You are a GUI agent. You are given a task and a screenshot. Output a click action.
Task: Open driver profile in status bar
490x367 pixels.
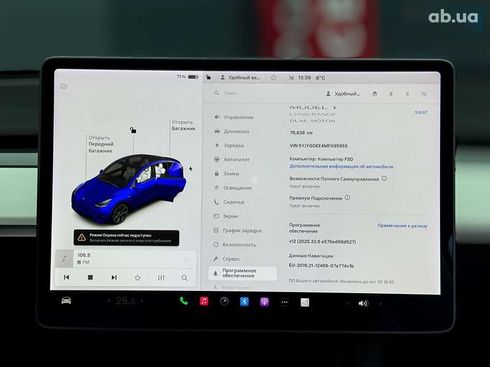coord(241,77)
